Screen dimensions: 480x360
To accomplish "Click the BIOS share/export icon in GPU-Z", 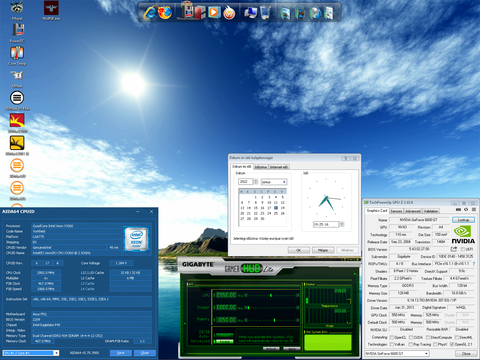I will pos(454,249).
